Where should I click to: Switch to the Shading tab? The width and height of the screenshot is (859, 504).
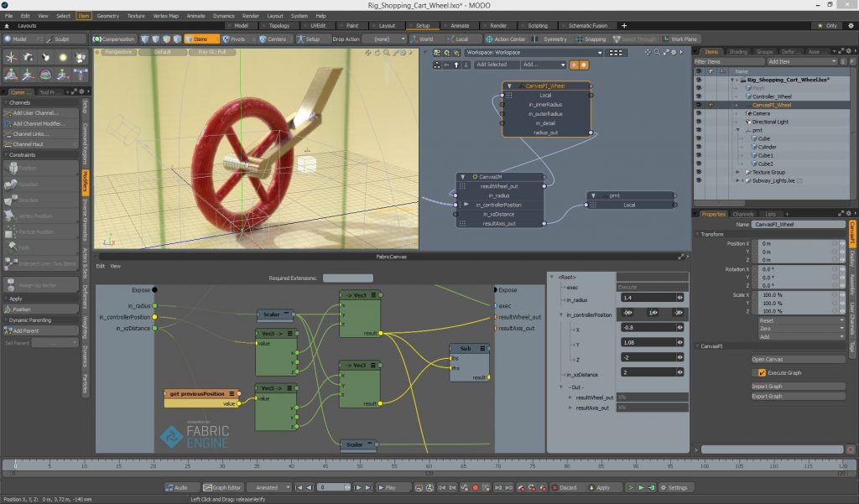pyautogui.click(x=738, y=51)
